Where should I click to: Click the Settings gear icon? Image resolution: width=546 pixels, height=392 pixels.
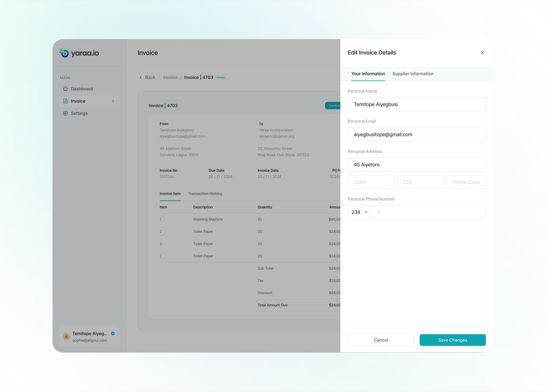pyautogui.click(x=65, y=113)
